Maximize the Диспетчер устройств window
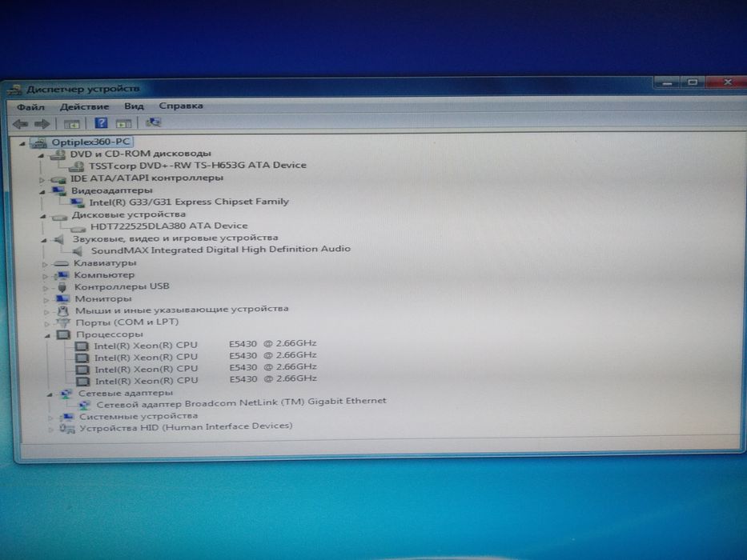 click(693, 82)
